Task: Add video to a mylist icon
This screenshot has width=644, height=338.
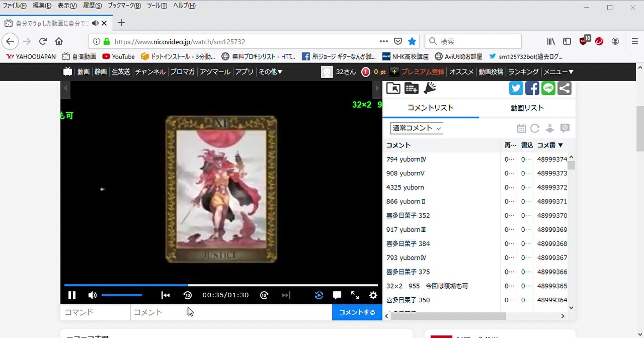Action: pos(412,88)
